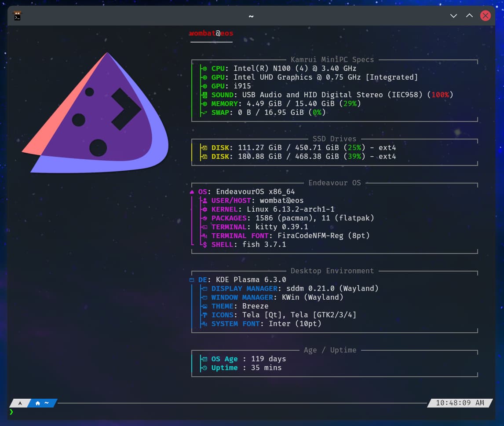Close the terminal window with red X
Image resolution: width=504 pixels, height=426 pixels.
(486, 16)
